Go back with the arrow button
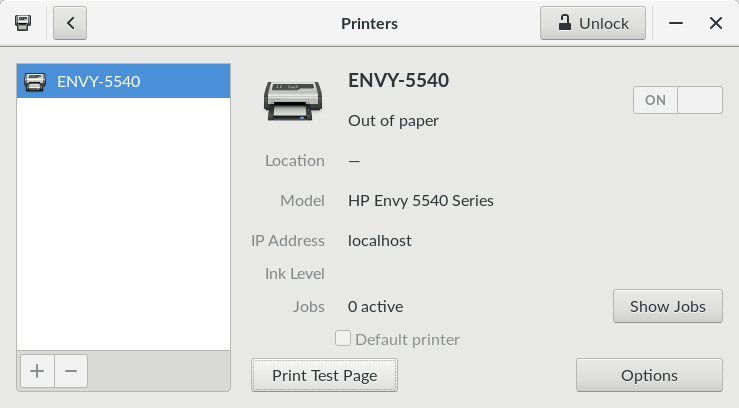 [70, 23]
